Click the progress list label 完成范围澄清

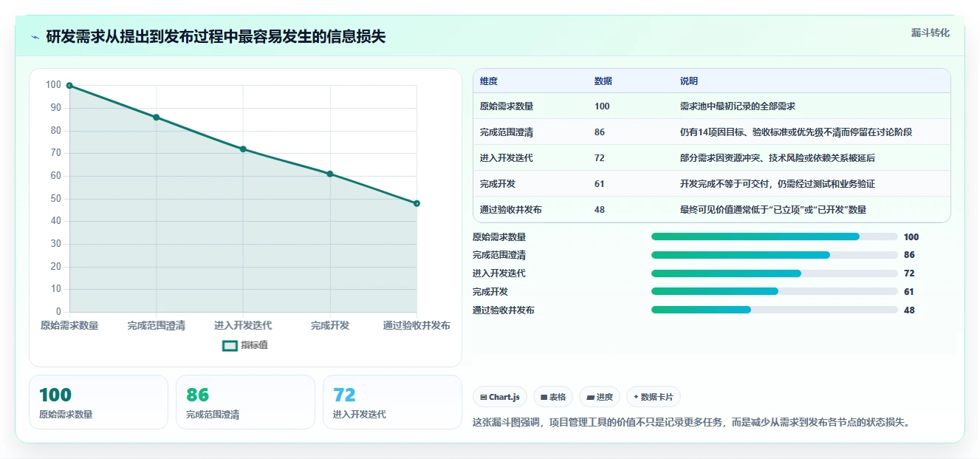tap(499, 255)
